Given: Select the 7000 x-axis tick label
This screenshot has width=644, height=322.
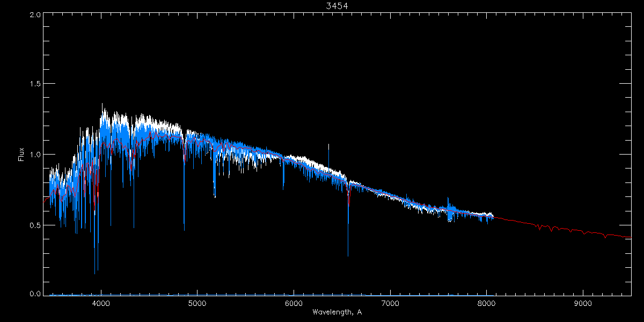Looking at the screenshot, I should (x=390, y=303).
